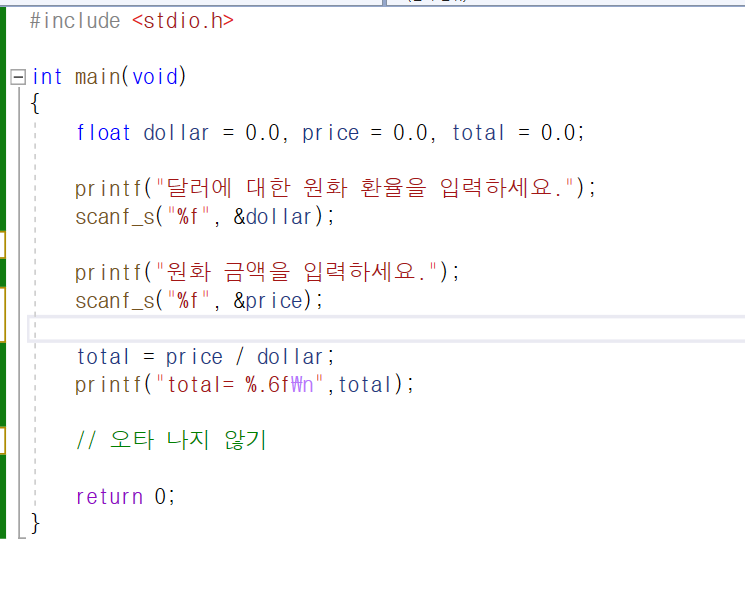
Task: Collapse the main function code block
Action: [x=18, y=77]
